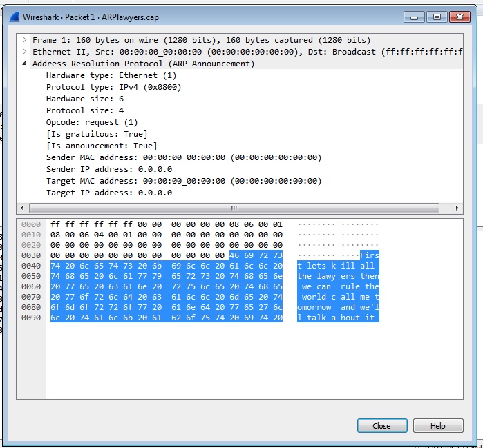
Task: Expand the Frame 1 tree node
Action: pyautogui.click(x=24, y=40)
